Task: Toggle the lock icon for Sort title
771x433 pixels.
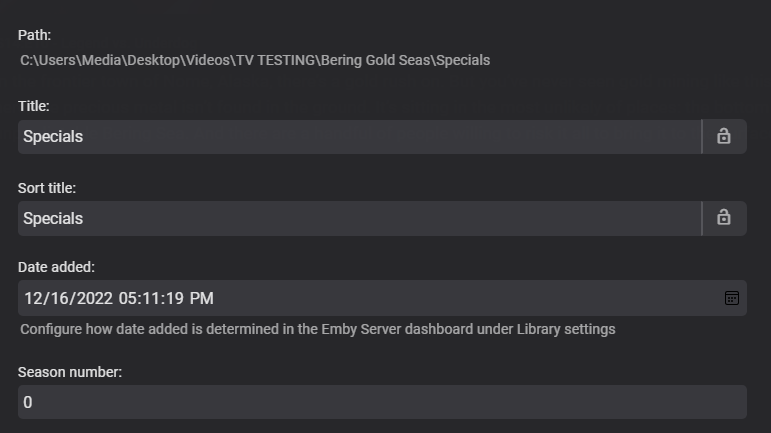Action: [x=724, y=218]
